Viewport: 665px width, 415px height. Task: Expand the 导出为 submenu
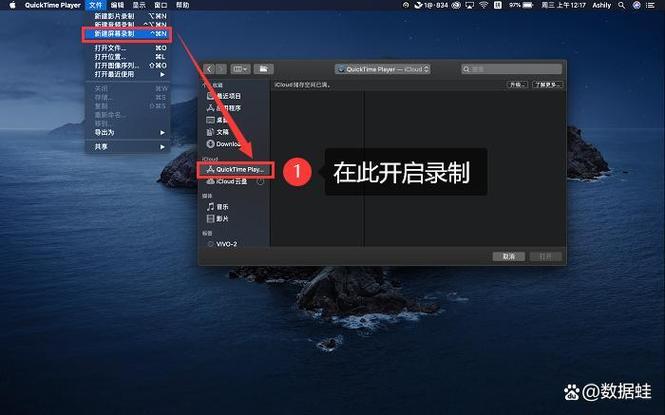(x=128, y=132)
